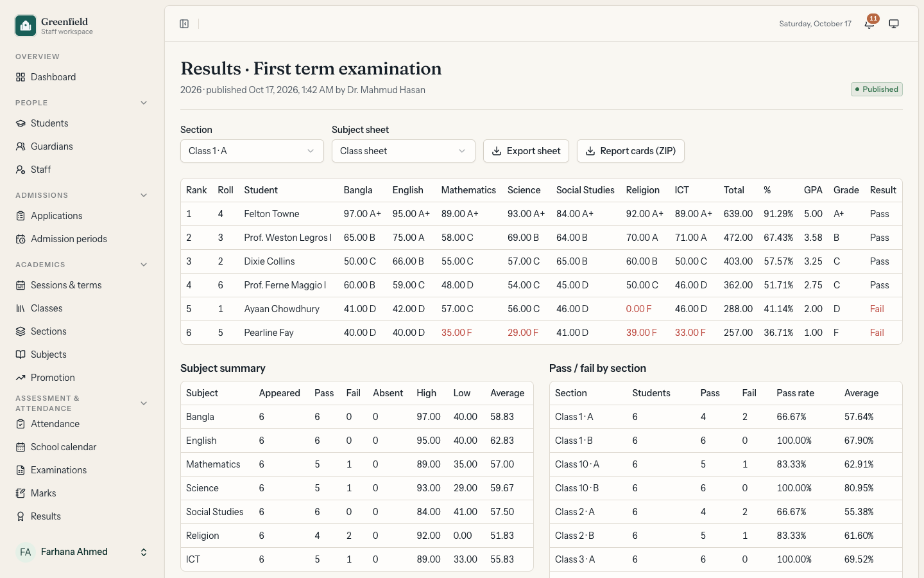Click Pearline Fay's 35.00 F Mathematics mark
924x578 pixels.
pyautogui.click(x=457, y=333)
